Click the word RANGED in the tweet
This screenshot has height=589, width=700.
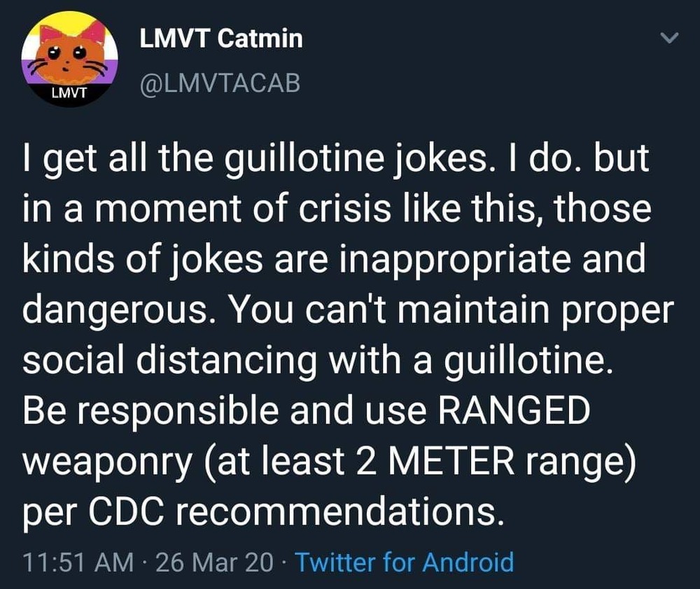(x=514, y=413)
